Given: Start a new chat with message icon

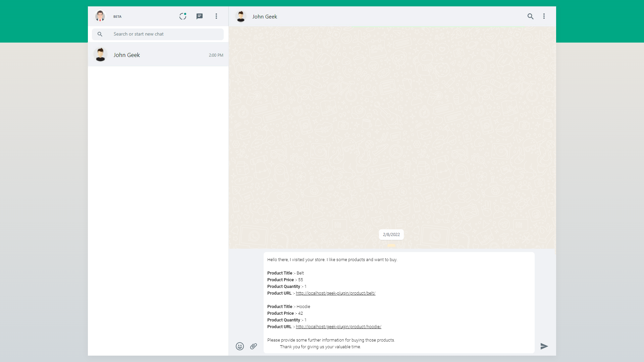Looking at the screenshot, I should coord(200,16).
